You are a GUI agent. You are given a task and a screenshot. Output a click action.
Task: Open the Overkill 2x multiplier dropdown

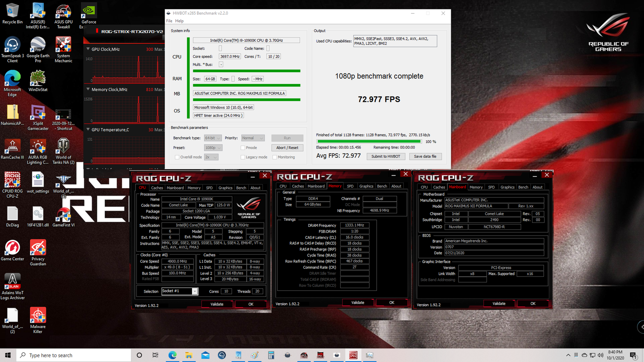click(x=211, y=157)
